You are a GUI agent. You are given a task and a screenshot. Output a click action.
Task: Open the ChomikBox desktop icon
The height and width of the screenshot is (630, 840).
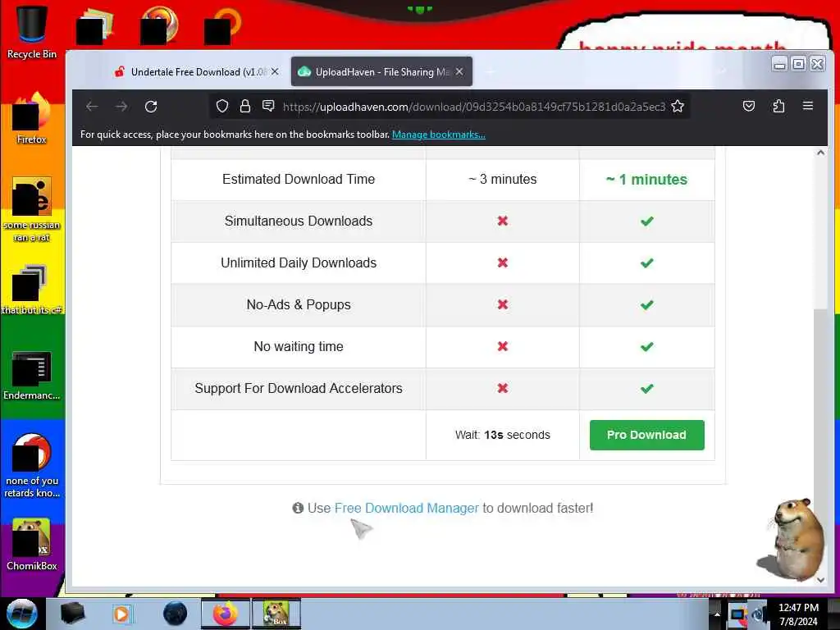tap(32, 545)
